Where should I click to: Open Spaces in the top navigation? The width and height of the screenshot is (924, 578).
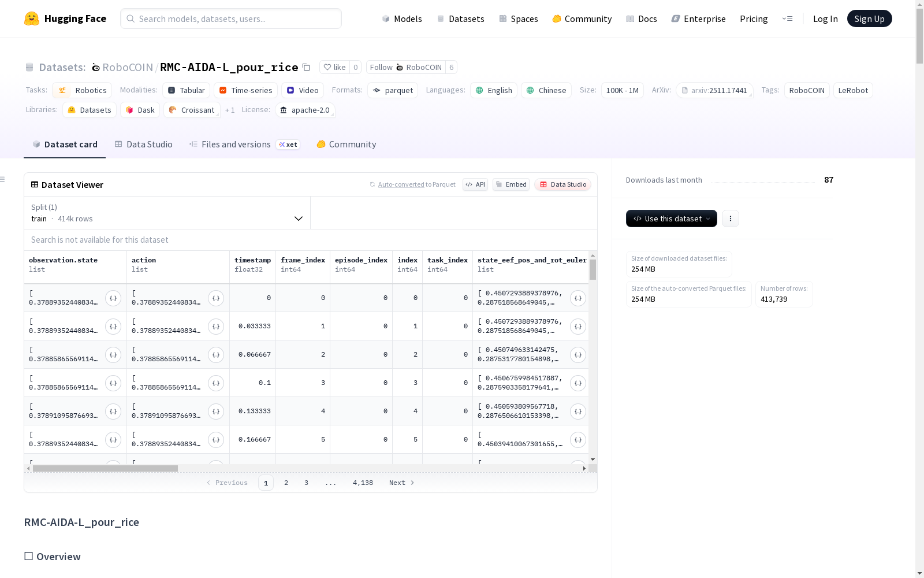click(x=519, y=18)
